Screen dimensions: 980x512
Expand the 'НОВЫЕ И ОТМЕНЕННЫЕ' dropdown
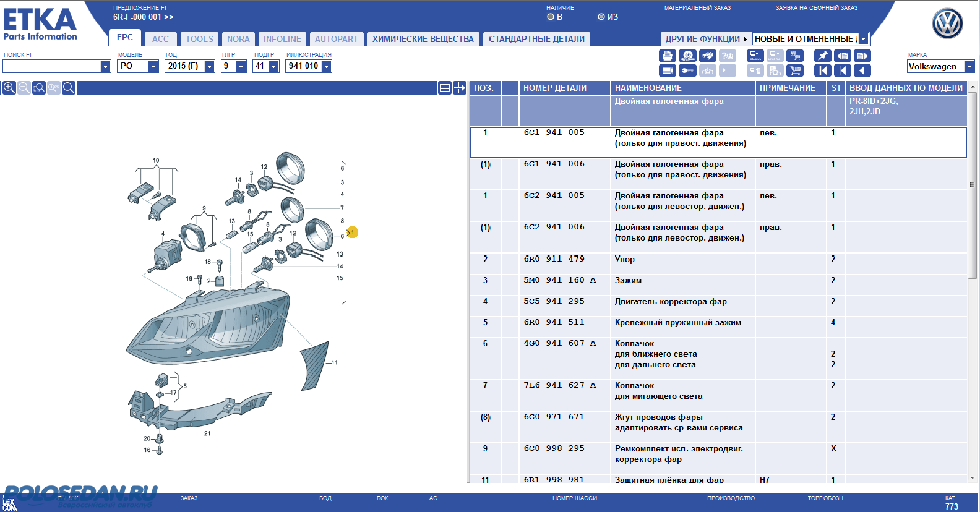(864, 39)
